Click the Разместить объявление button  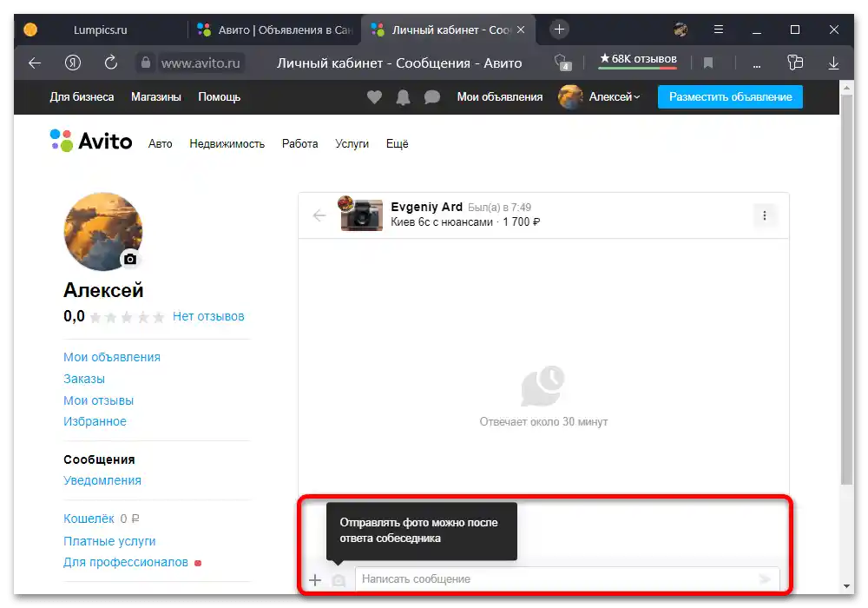point(730,97)
